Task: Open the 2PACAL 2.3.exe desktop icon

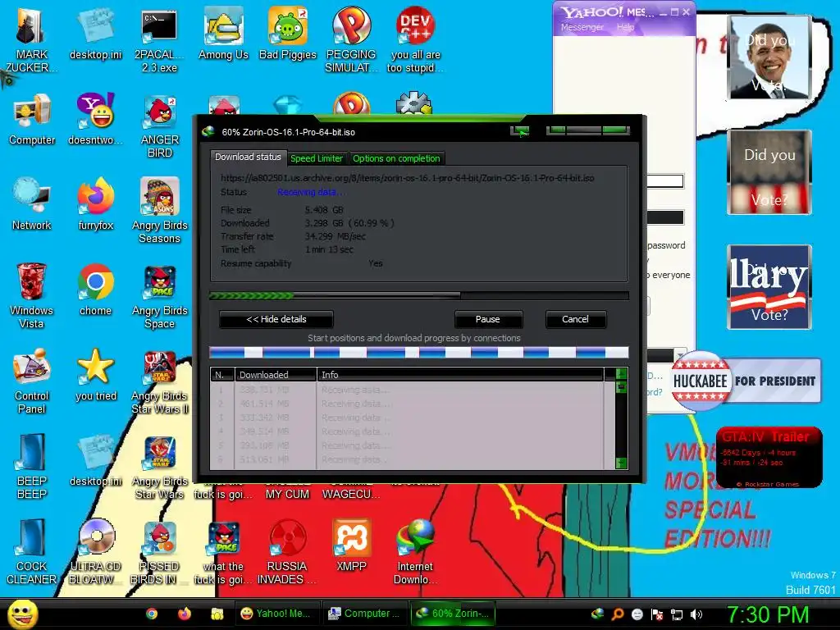Action: tap(159, 40)
